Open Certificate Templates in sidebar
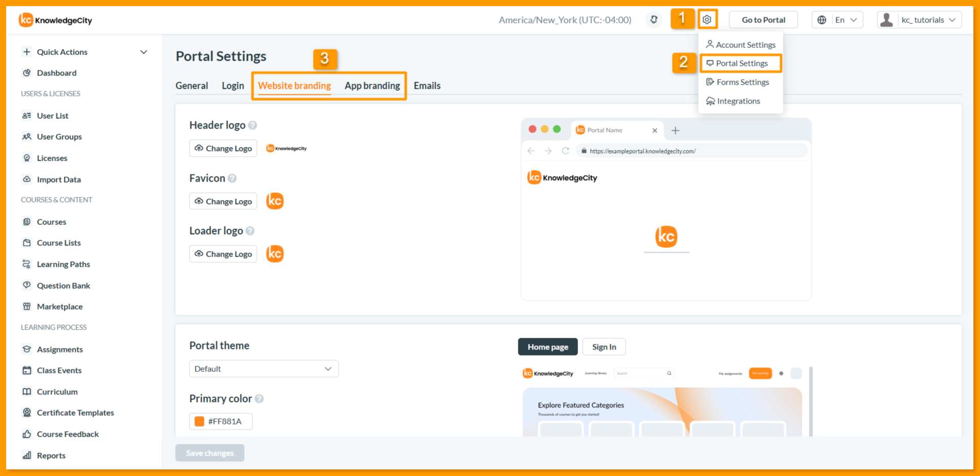Image resolution: width=980 pixels, height=476 pixels. (x=75, y=413)
